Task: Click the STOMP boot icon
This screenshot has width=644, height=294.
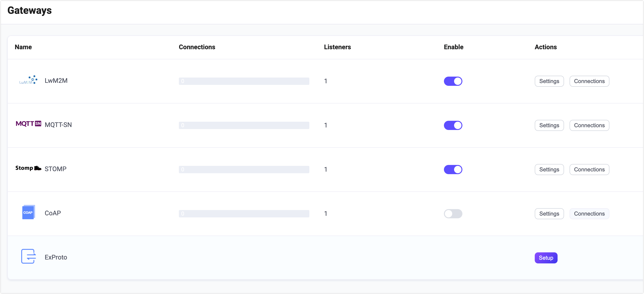Action: tap(28, 168)
